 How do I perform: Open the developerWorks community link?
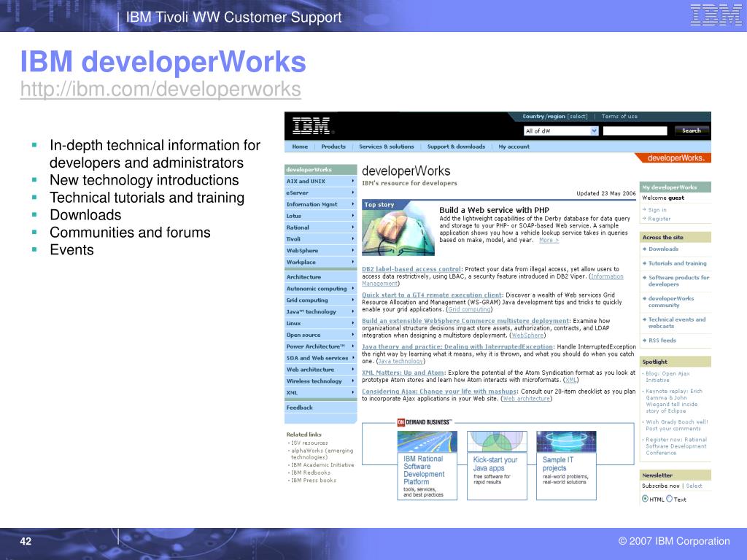tap(671, 302)
